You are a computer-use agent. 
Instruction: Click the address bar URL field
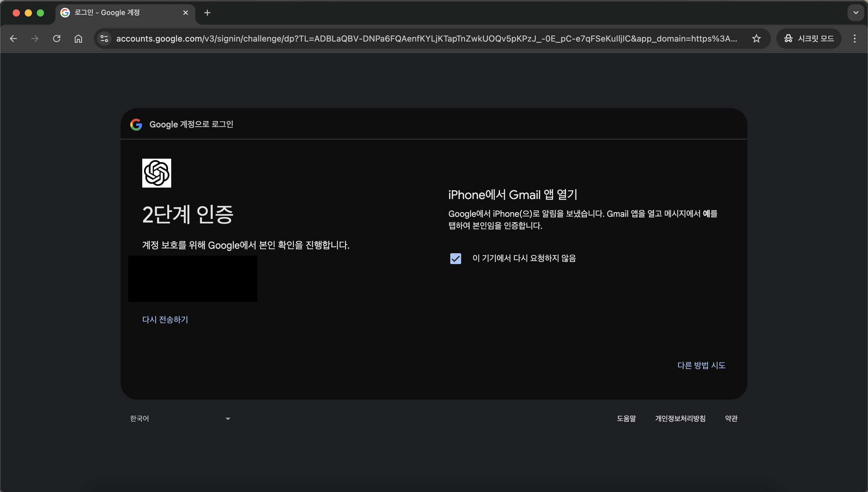[426, 39]
